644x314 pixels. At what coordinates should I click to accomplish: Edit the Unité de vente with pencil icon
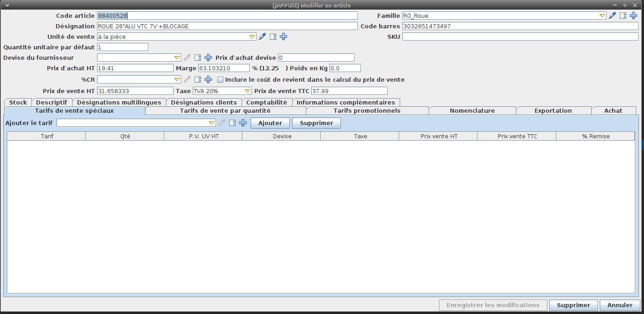coord(262,37)
